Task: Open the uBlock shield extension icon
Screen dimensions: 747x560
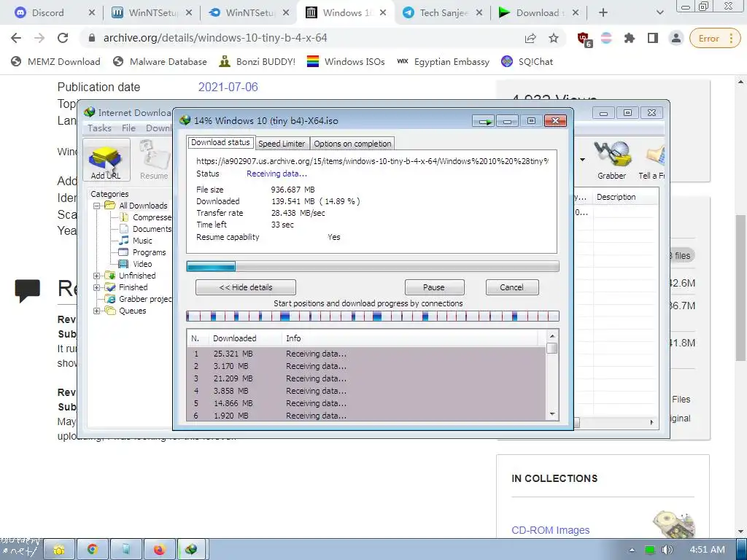Action: pos(584,39)
